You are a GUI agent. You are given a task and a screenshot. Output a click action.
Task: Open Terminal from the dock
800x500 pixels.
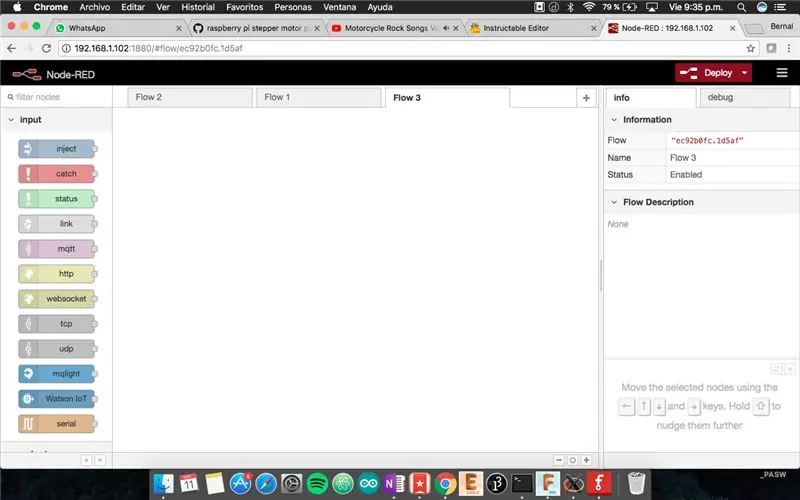point(522,483)
